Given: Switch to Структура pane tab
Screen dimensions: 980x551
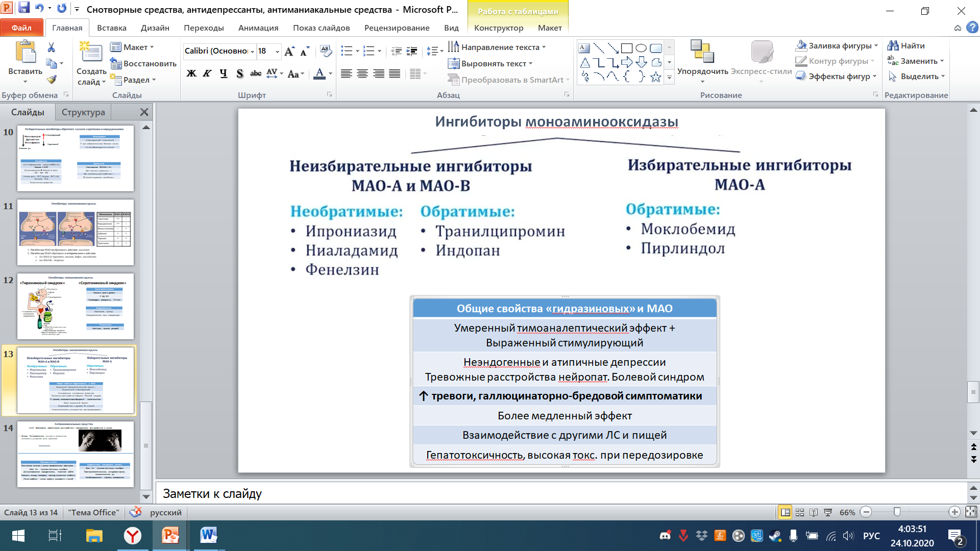Looking at the screenshot, I should tap(83, 112).
